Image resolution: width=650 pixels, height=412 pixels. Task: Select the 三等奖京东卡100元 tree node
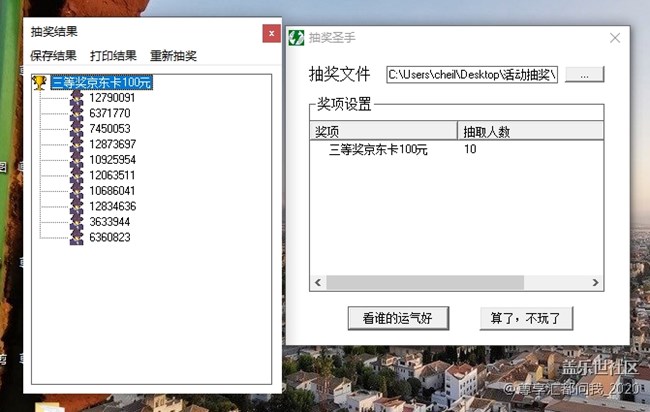pos(102,82)
